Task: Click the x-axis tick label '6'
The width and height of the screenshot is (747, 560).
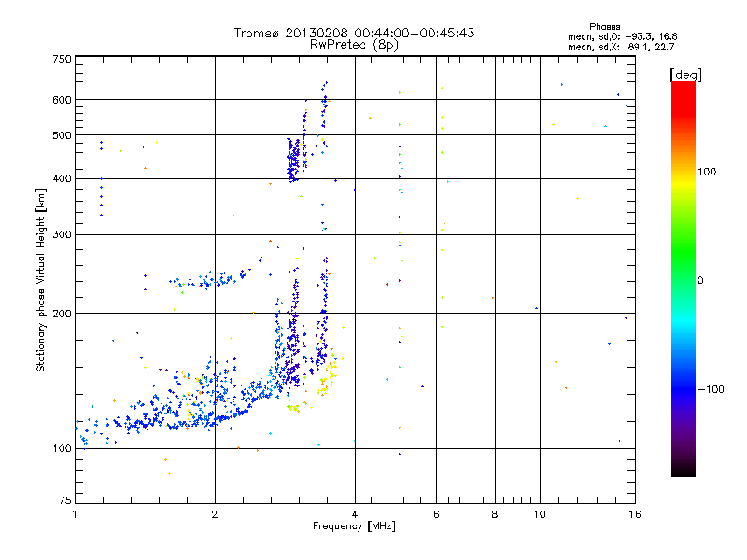Action: click(436, 514)
